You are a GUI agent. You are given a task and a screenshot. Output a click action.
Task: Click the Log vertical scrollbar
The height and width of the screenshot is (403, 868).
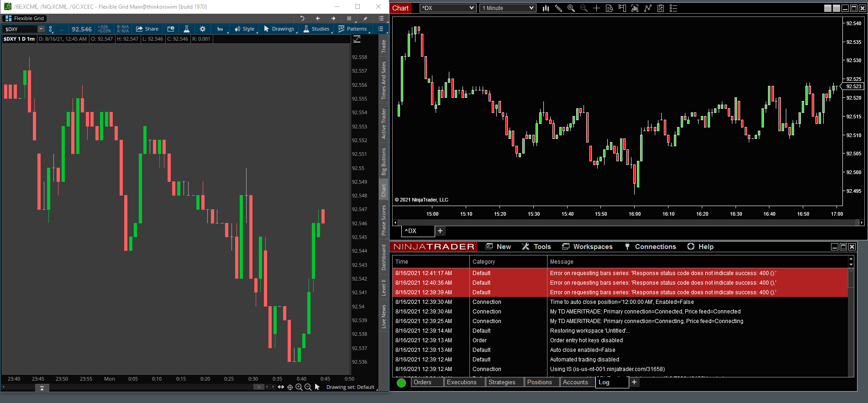pos(851,322)
